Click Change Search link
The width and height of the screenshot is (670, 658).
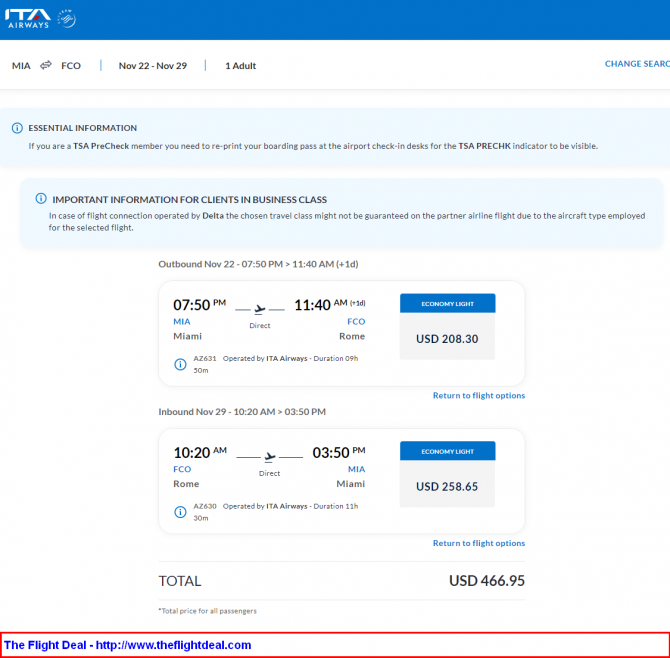click(637, 64)
